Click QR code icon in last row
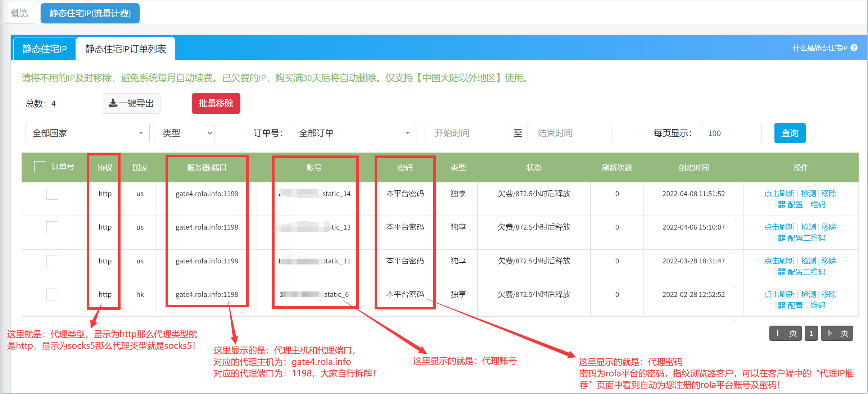 pyautogui.click(x=782, y=305)
